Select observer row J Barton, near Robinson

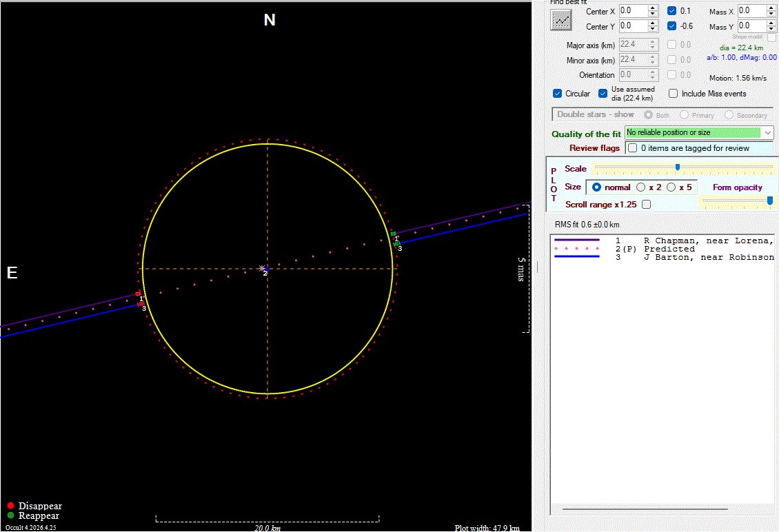(663, 257)
